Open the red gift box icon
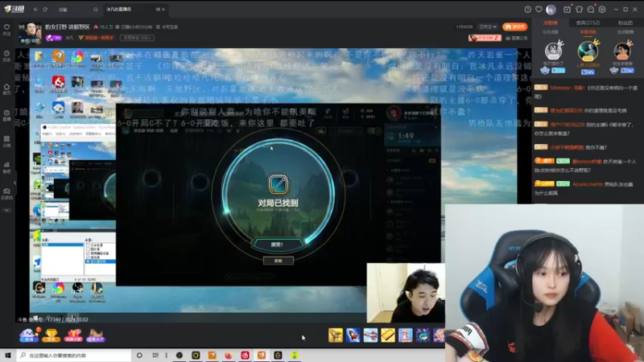Image resolution: width=644 pixels, height=362 pixels. tap(73, 335)
